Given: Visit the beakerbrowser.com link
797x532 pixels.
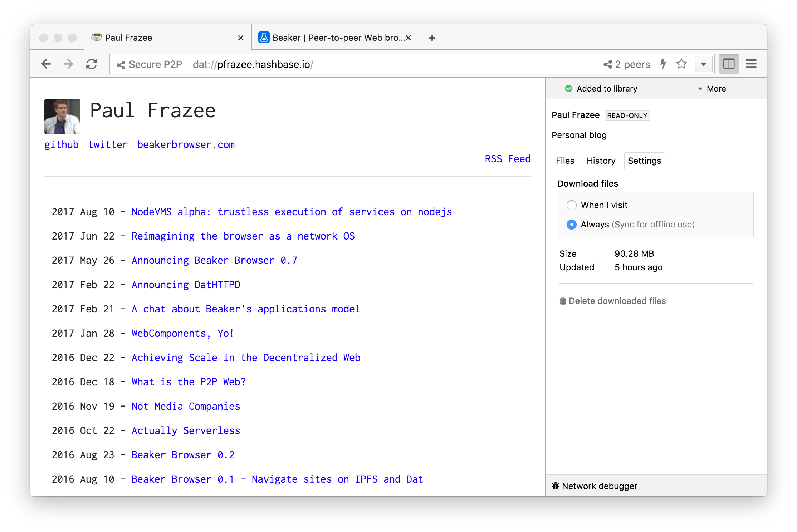Looking at the screenshot, I should (186, 144).
